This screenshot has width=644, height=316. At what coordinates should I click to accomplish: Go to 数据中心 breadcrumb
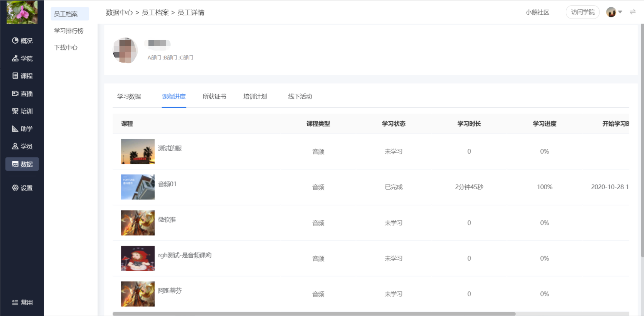pyautogui.click(x=119, y=12)
